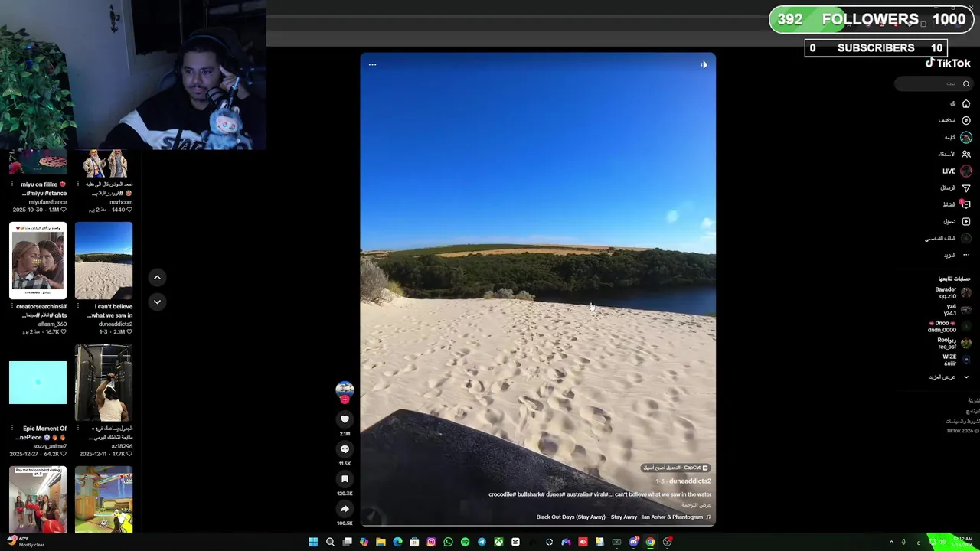Follow duneaddicts2 via the red plus badge
Screen dimensions: 980x551
pos(345,399)
